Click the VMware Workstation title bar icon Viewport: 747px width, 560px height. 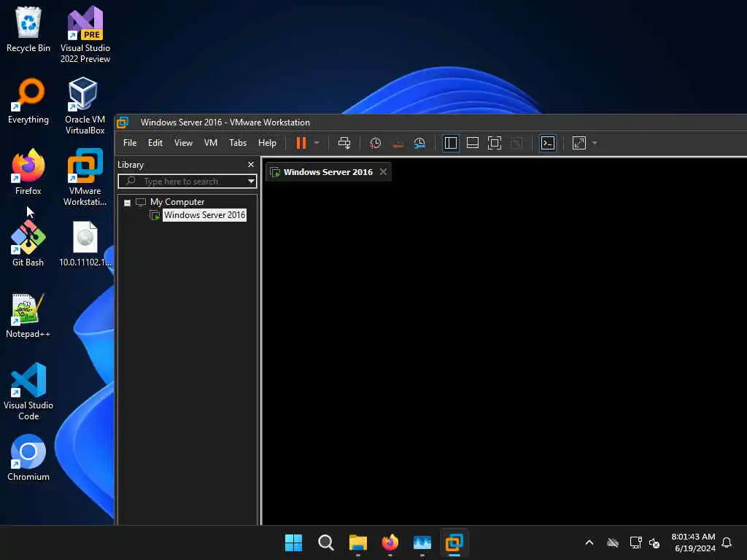point(123,122)
